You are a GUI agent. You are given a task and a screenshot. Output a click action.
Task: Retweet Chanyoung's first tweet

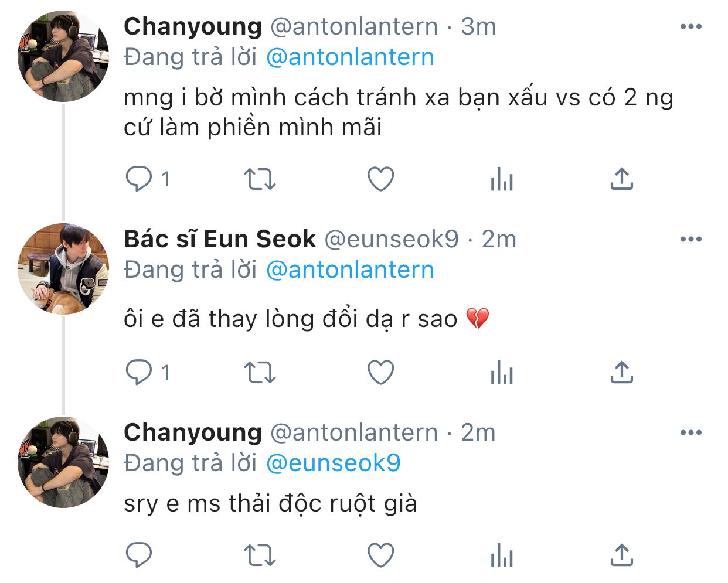tap(259, 179)
